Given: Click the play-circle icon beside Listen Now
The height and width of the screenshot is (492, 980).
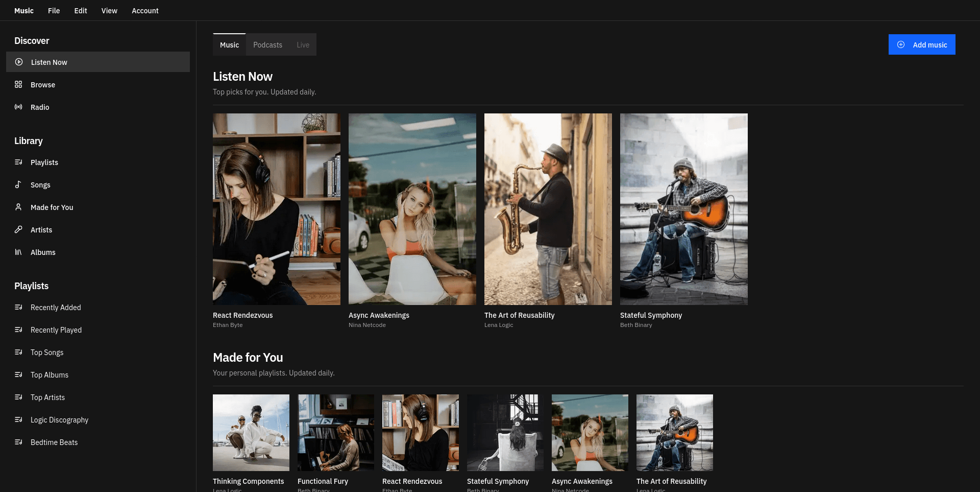Looking at the screenshot, I should click(19, 62).
